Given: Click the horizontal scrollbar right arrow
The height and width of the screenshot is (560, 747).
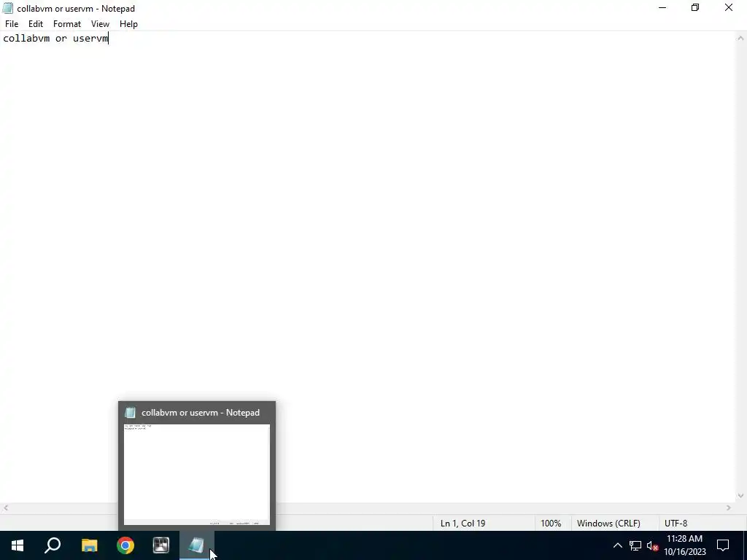Looking at the screenshot, I should pyautogui.click(x=729, y=508).
